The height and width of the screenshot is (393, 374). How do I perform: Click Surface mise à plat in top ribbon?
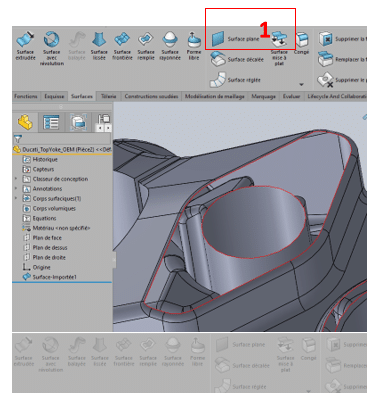pos(279,48)
